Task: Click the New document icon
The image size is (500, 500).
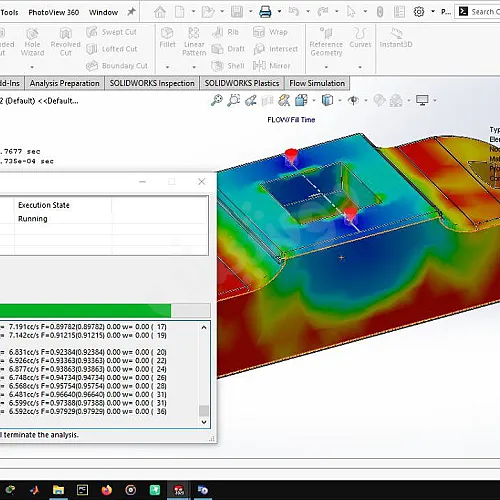Action: click(x=180, y=12)
